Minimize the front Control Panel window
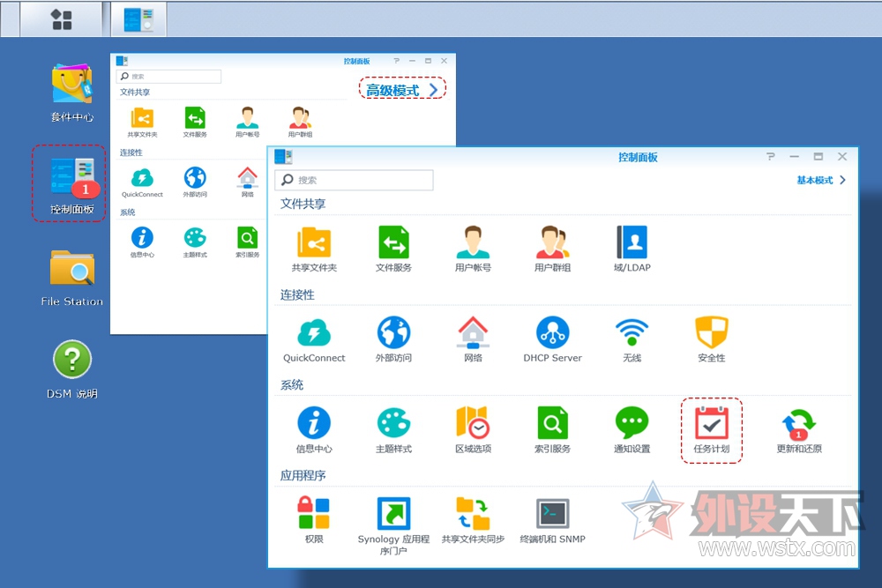 794,156
